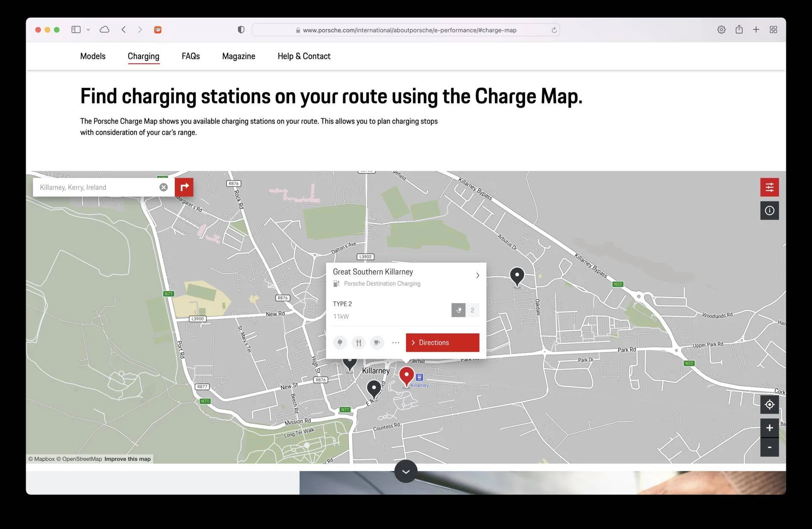Screen dimensions: 812x529
Task: Click the Porsche Destination Charging label
Action: [x=382, y=284]
